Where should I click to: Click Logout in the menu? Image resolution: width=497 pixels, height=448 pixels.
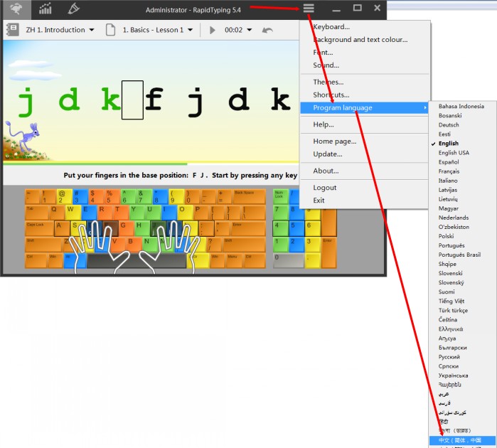click(x=325, y=188)
